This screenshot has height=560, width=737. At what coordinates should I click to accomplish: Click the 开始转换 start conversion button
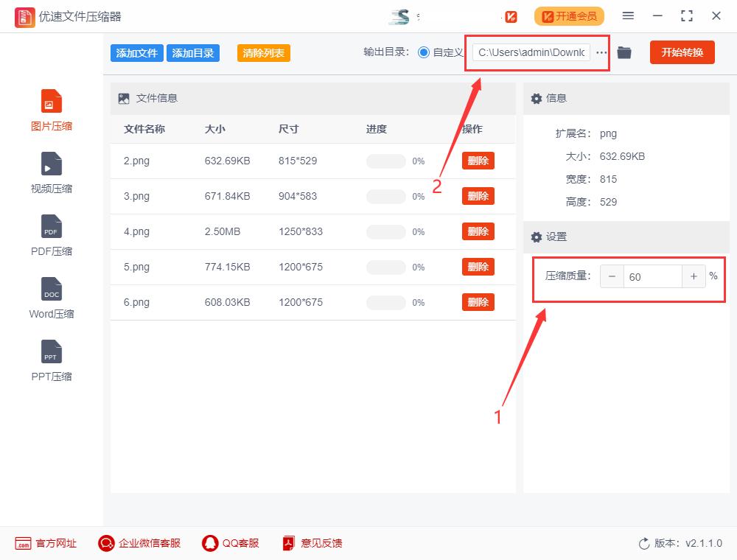[682, 52]
